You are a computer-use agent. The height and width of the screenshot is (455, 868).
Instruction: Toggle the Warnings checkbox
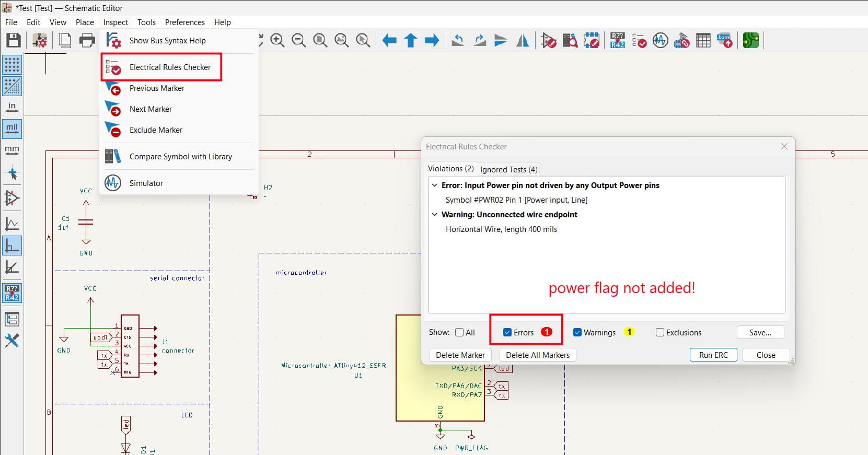click(577, 332)
